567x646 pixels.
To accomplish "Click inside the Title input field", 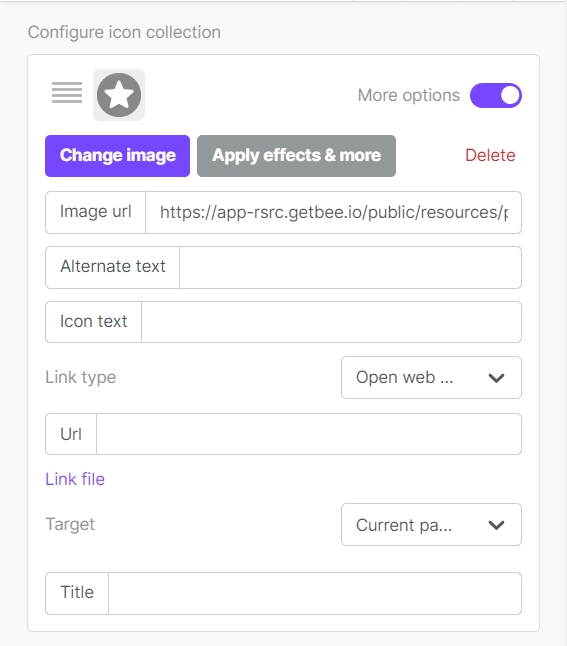I will click(x=315, y=593).
